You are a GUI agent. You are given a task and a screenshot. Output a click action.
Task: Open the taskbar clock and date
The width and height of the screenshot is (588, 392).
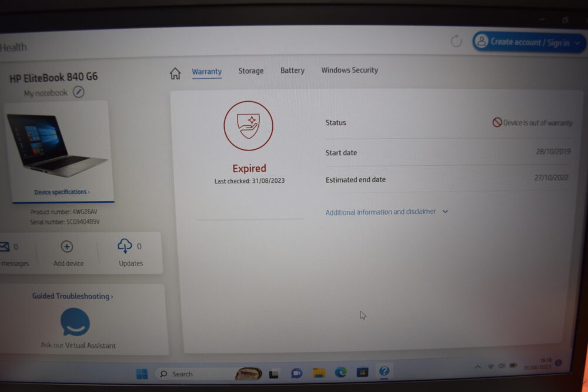click(x=537, y=364)
